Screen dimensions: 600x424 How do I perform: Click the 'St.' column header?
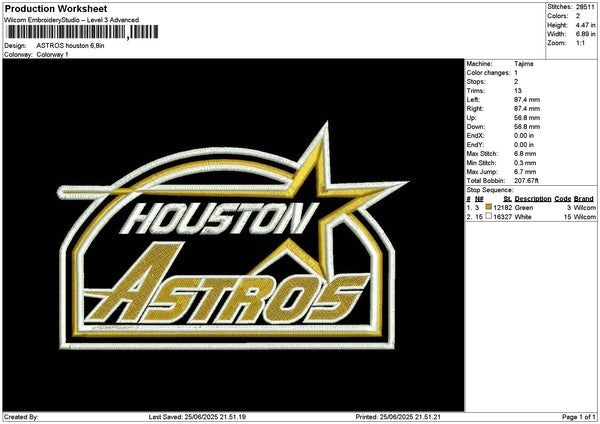[x=508, y=199]
